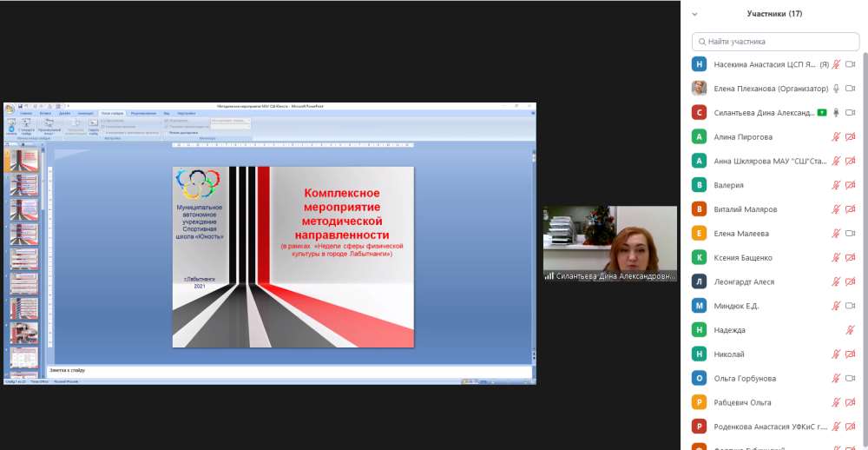868x450 pixels.
Task: Open the Вид ribbon tab
Action: point(166,113)
